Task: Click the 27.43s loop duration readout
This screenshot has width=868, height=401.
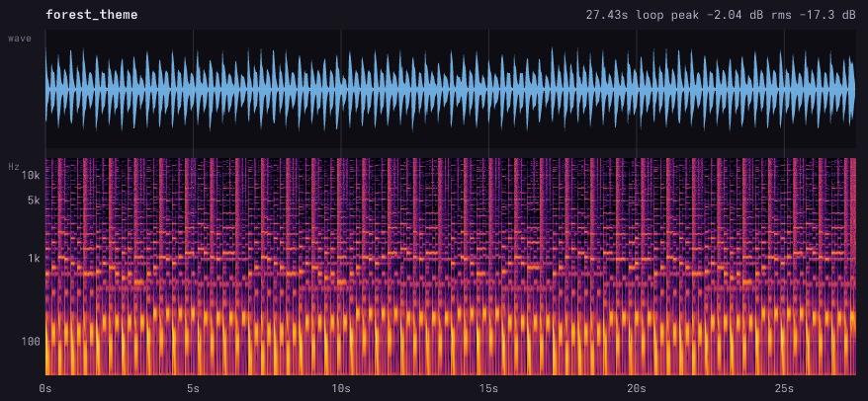Action: [626, 15]
